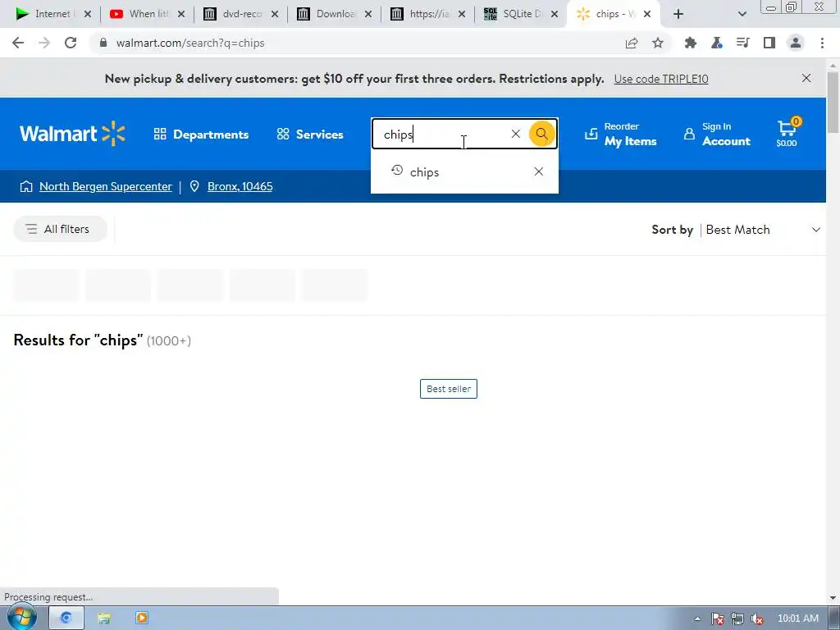Show hidden system tray icons
This screenshot has width=840, height=630.
[x=697, y=619]
